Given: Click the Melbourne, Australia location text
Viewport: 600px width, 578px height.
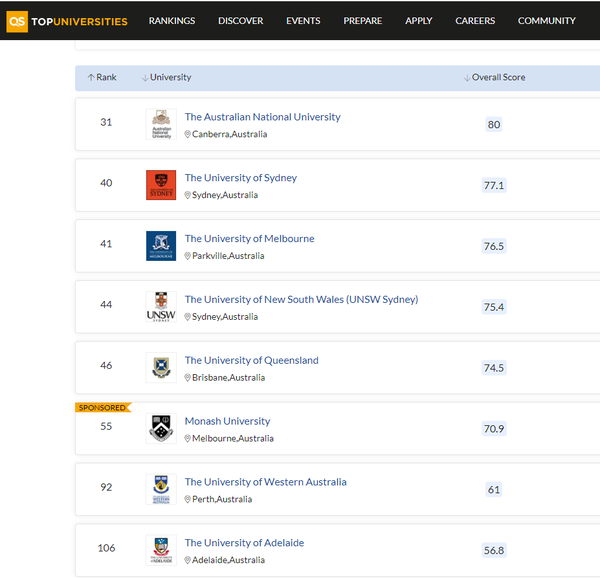Looking at the screenshot, I should coord(233,439).
